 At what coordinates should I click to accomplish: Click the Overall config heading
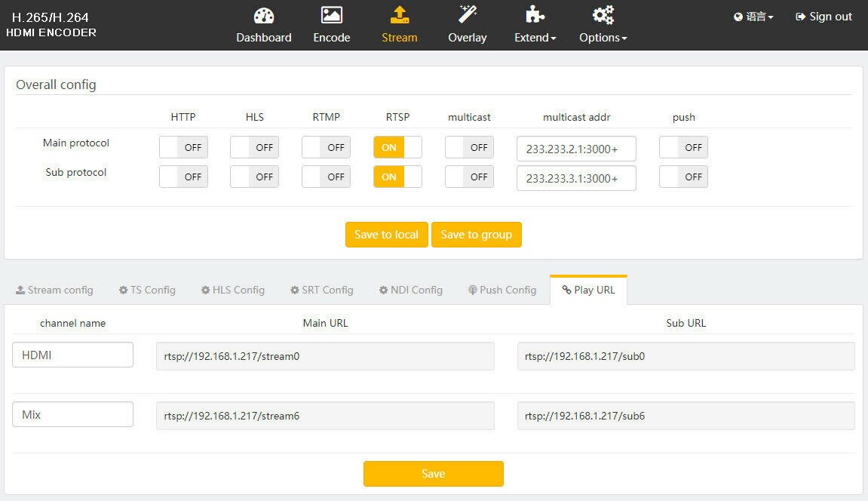click(x=56, y=85)
